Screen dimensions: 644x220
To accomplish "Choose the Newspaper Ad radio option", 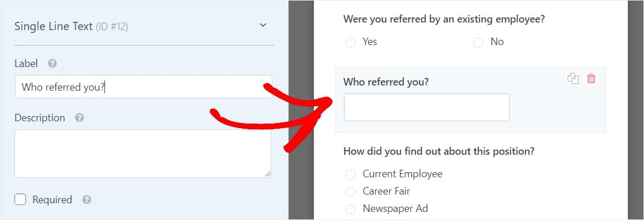I will click(350, 209).
